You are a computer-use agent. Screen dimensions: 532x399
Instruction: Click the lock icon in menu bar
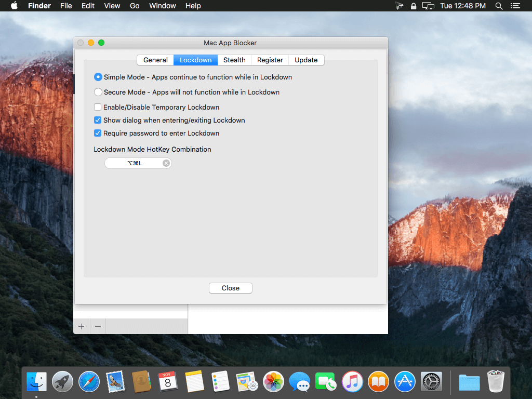coord(413,6)
